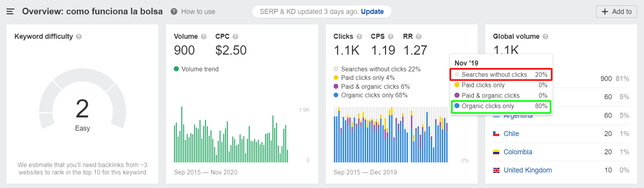Toggle Paid & organic clicks 6% legend
This screenshot has height=188, width=644.
click(336, 86)
